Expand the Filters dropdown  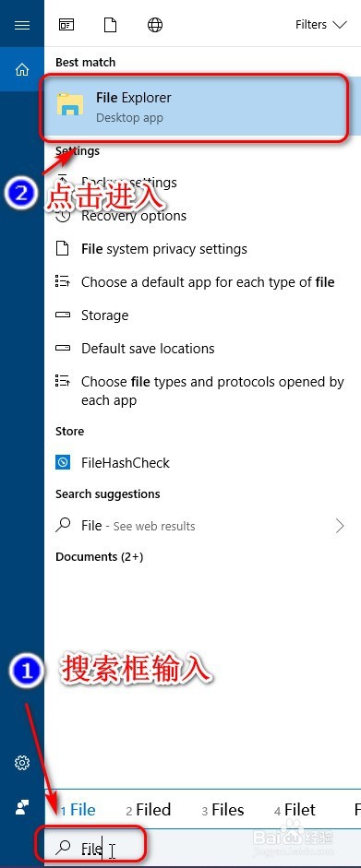tap(320, 25)
